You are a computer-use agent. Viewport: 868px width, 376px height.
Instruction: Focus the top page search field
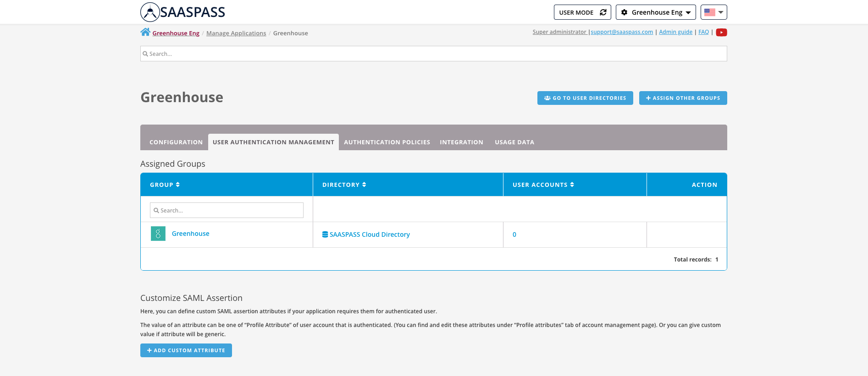point(434,54)
